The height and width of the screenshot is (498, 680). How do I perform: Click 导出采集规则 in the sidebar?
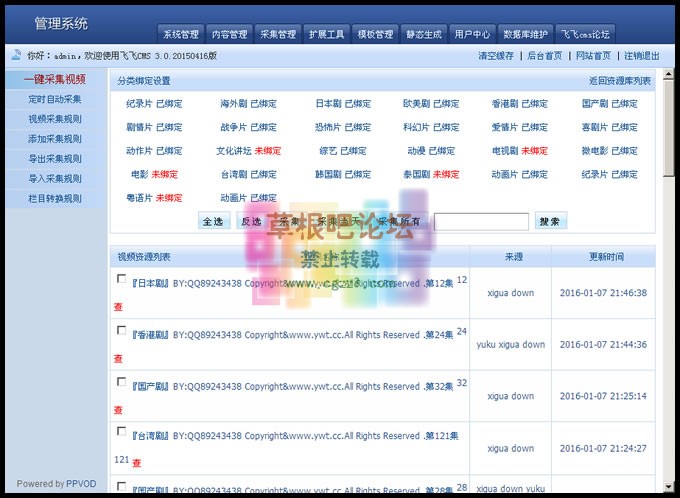(55, 159)
